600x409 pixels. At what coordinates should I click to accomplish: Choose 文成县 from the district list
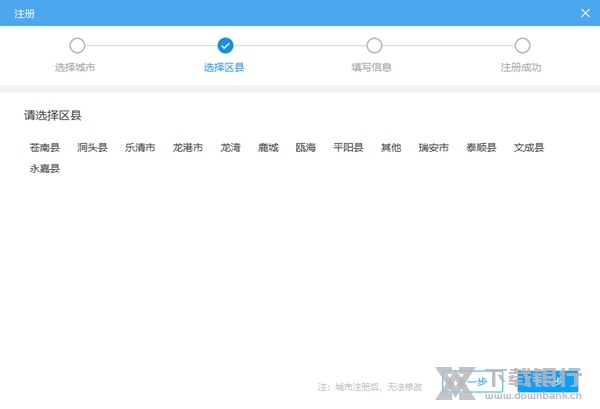529,148
